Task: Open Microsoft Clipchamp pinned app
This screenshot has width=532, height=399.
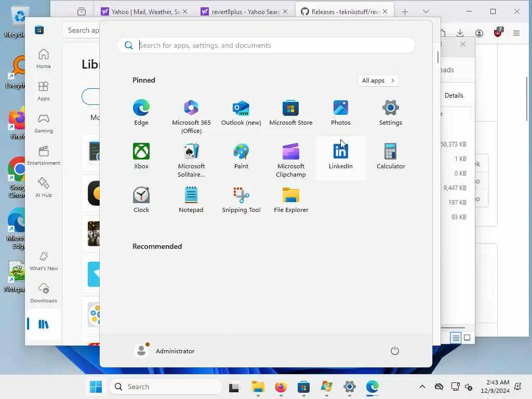Action: pyautogui.click(x=291, y=161)
